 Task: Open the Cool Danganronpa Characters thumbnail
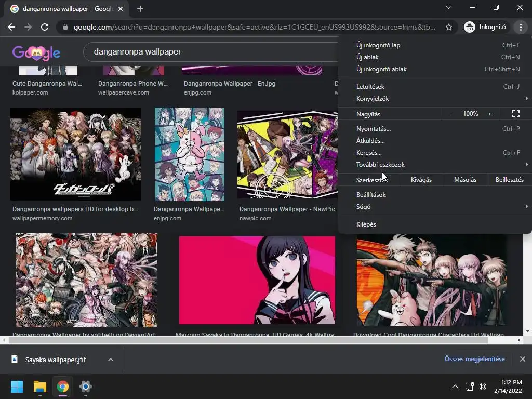click(432, 280)
